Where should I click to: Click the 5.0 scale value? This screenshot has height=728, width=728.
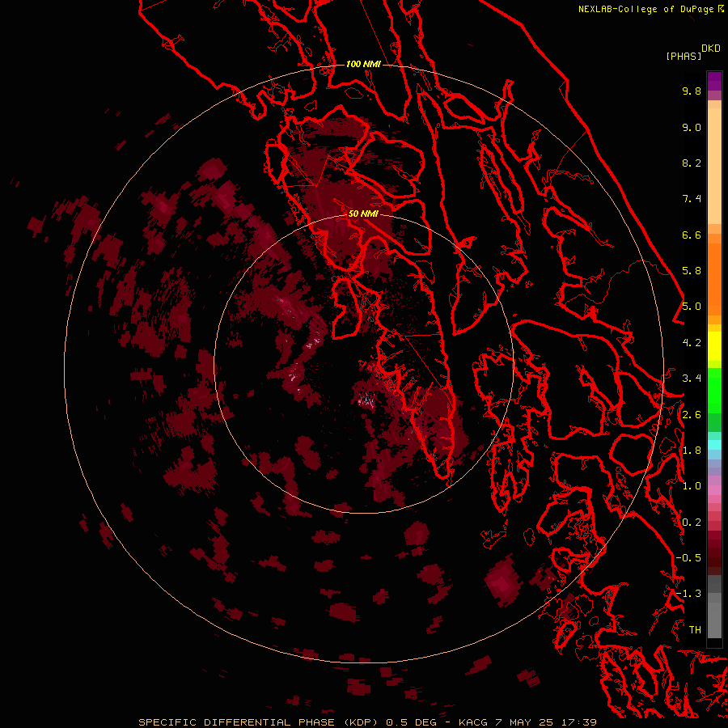point(692,307)
